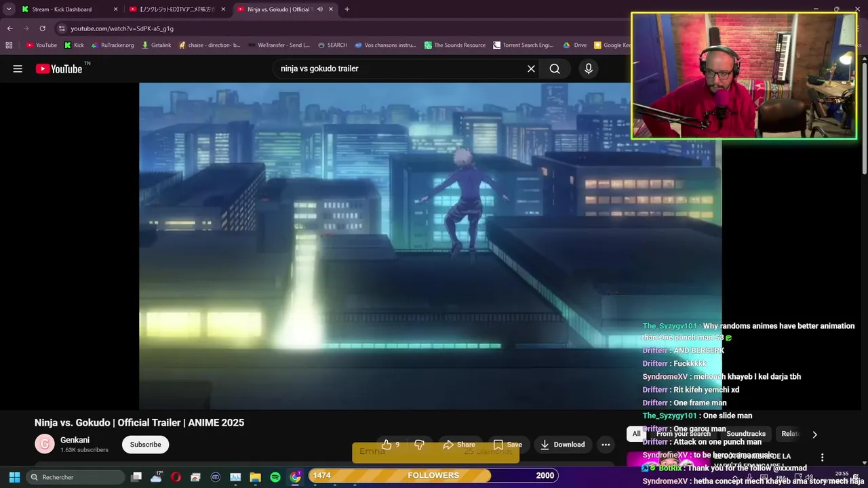Click the video title text

point(139,422)
